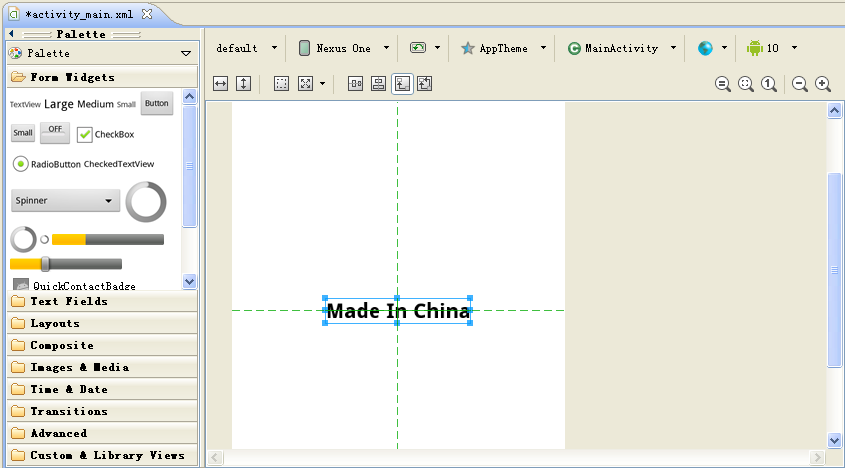
Task: Click the zoom in magnifier icon
Action: [823, 84]
